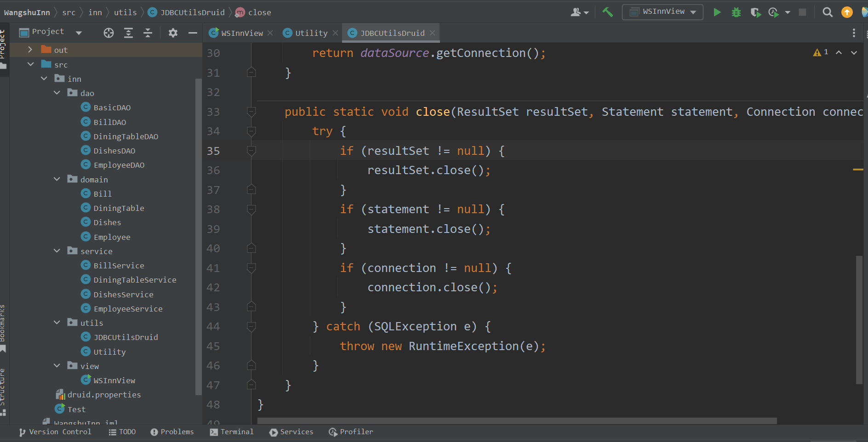868x442 pixels.
Task: Toggle code folding on line 33
Action: [251, 112]
